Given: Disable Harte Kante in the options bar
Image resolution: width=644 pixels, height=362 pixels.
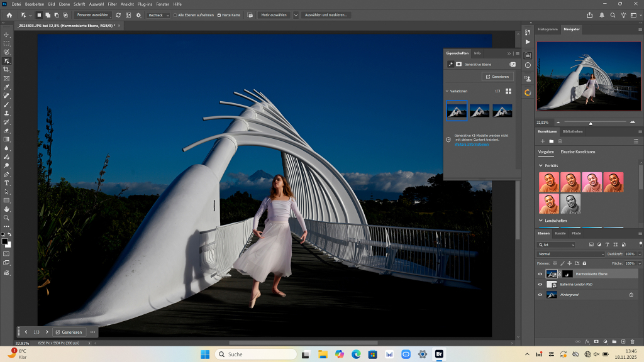Looking at the screenshot, I should pos(219,14).
